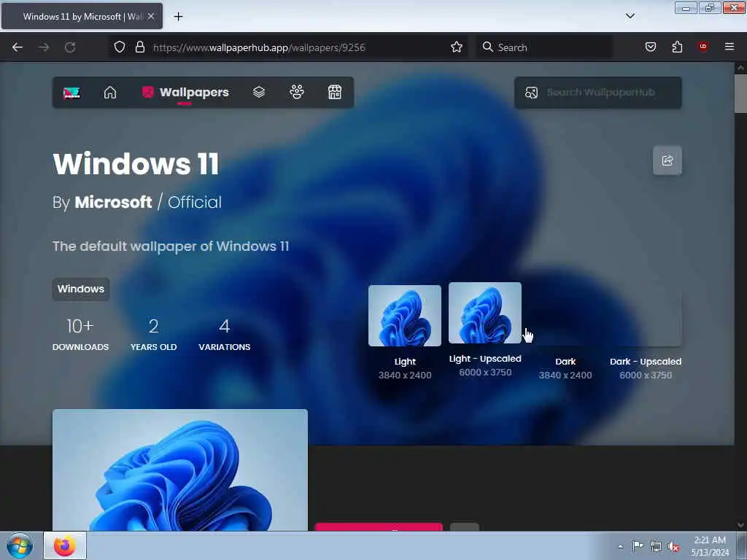Click the Windows tag button
747x560 pixels.
point(81,289)
